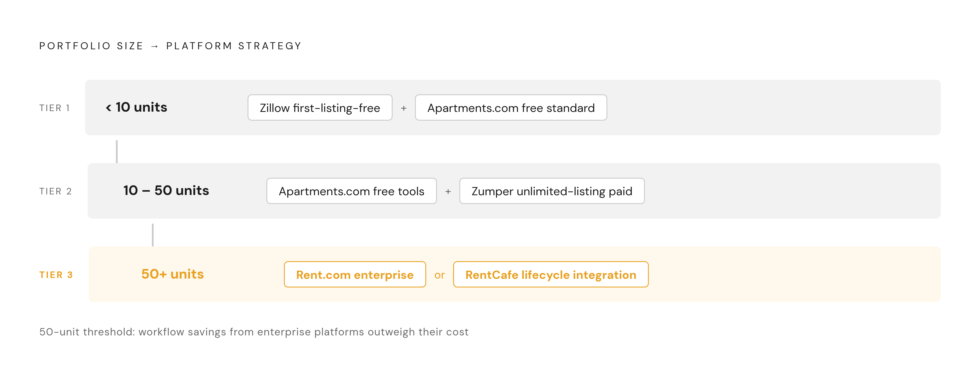This screenshot has height=379, width=980.
Task: Click the Rent.com enterprise box
Action: (x=354, y=274)
